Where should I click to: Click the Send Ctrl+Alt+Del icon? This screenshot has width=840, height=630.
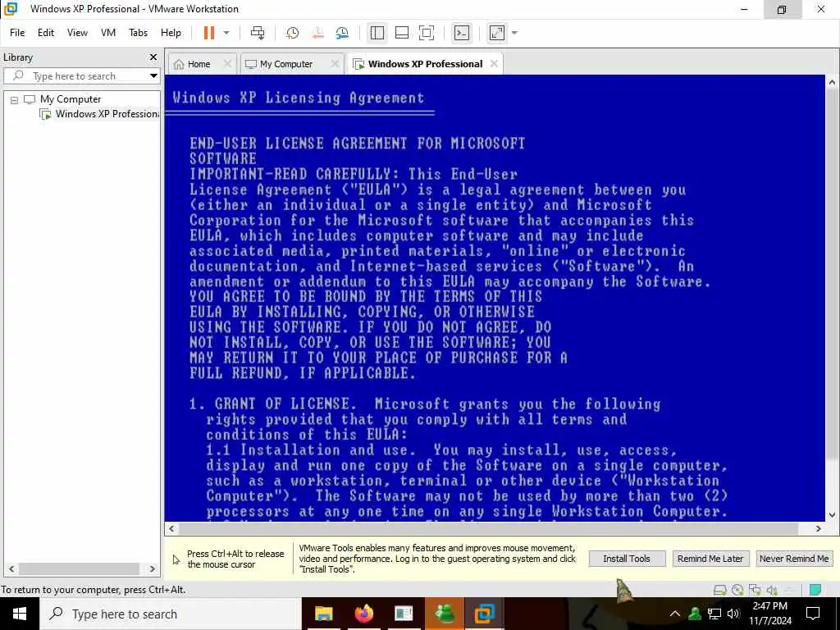click(x=258, y=33)
